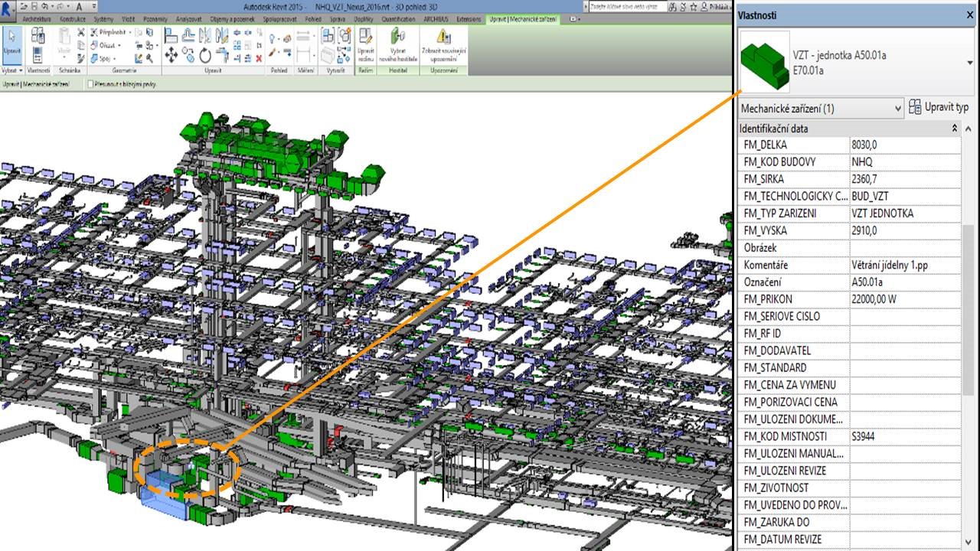
Task: Close the Vlastnosti properties panel
Action: 970,15
